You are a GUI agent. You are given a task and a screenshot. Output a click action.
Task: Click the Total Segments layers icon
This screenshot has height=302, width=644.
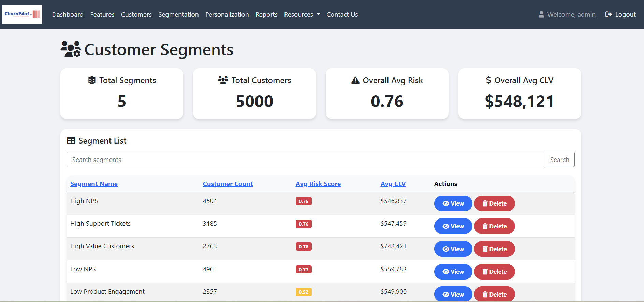pos(92,80)
